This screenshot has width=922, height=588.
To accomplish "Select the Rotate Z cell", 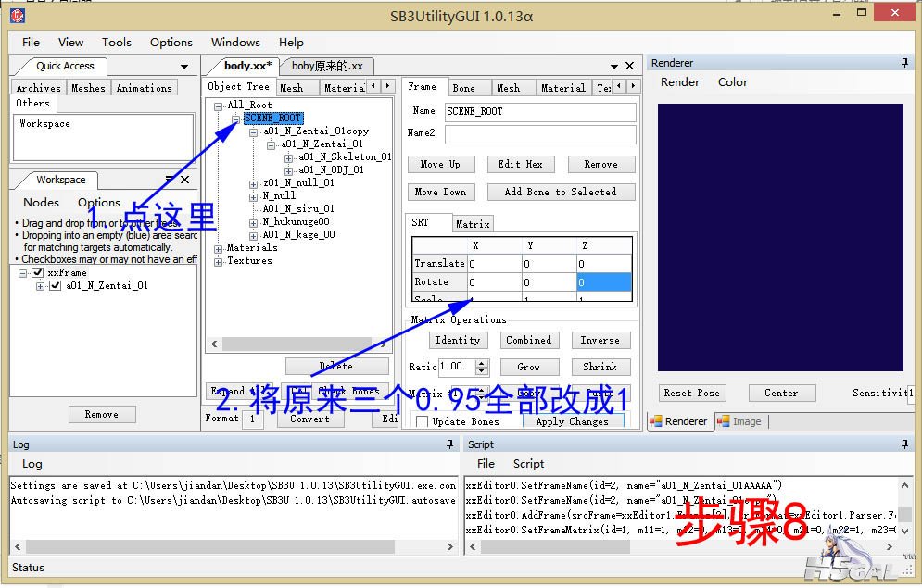I will [x=603, y=281].
